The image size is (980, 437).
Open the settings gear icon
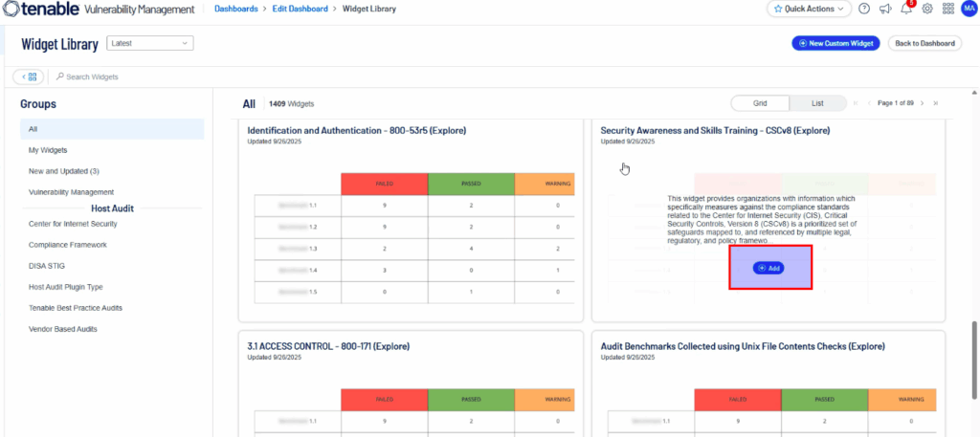(x=925, y=9)
